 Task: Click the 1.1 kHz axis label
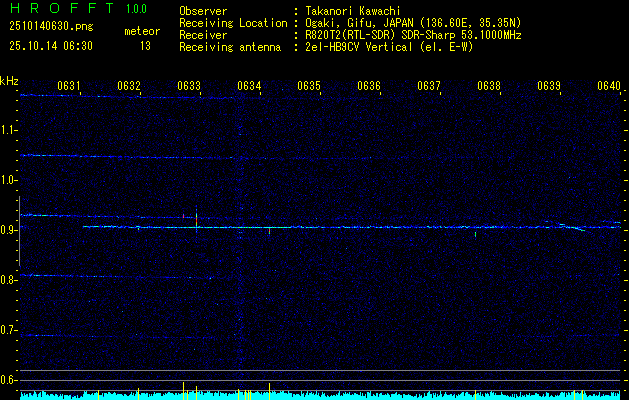pos(7,130)
